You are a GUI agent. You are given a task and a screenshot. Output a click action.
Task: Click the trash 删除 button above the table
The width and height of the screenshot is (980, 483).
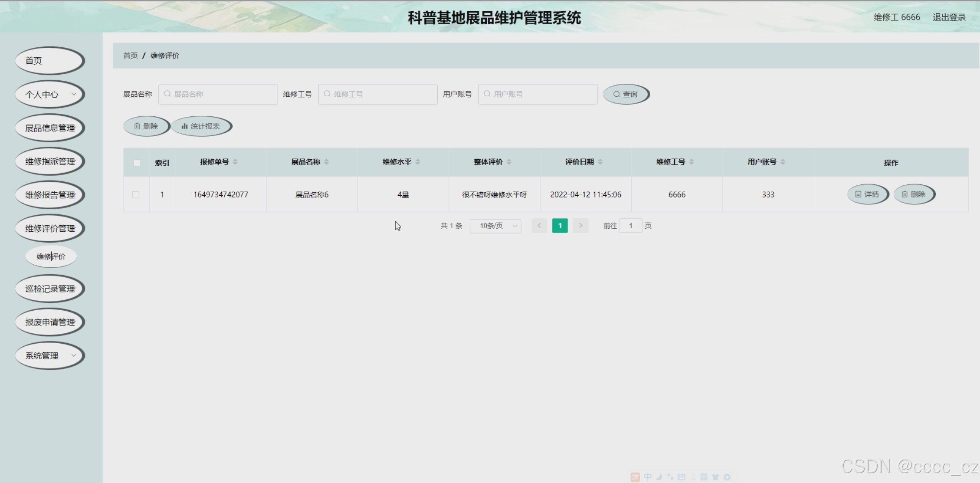coord(146,126)
